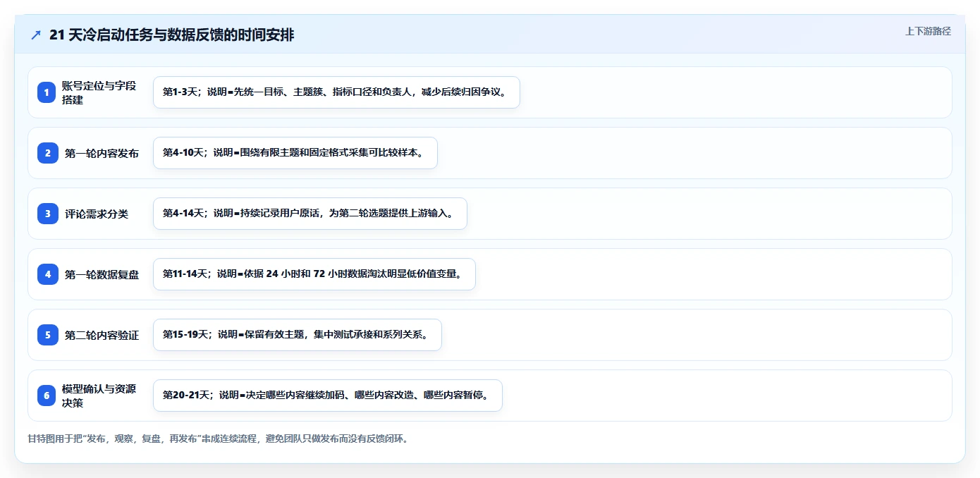This screenshot has width=980, height=478.
Task: Open the 第11-14天 description box
Action: (x=314, y=274)
